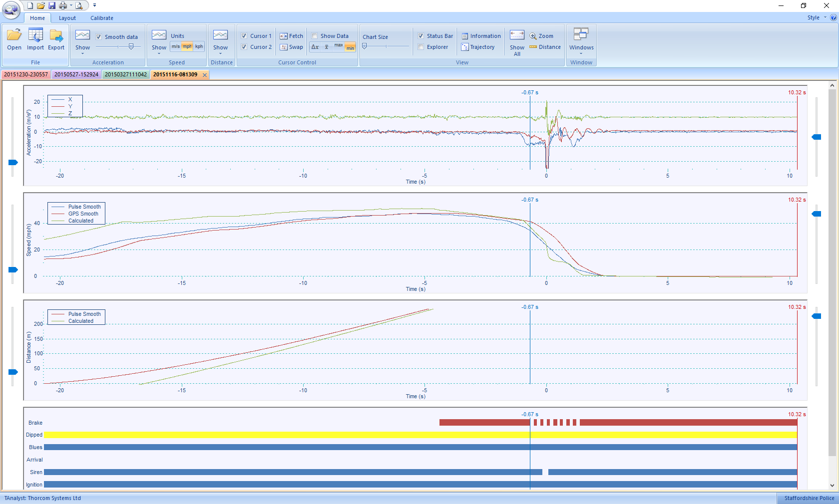The image size is (839, 504).
Task: Click the Export icon
Action: coord(56,39)
